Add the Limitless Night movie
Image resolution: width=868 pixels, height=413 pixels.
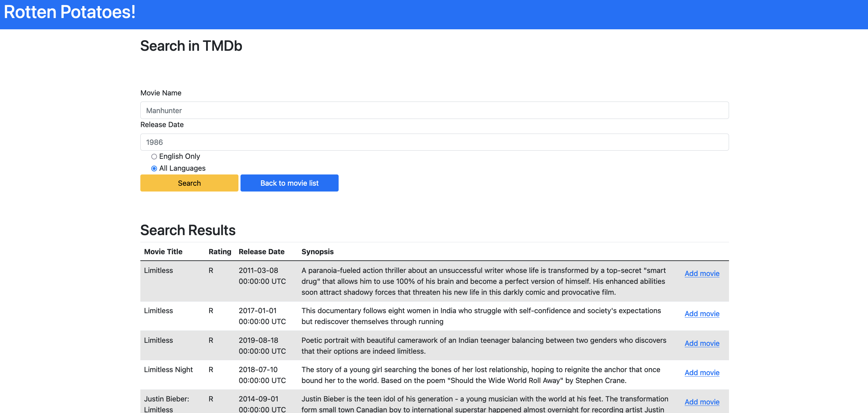tap(702, 372)
